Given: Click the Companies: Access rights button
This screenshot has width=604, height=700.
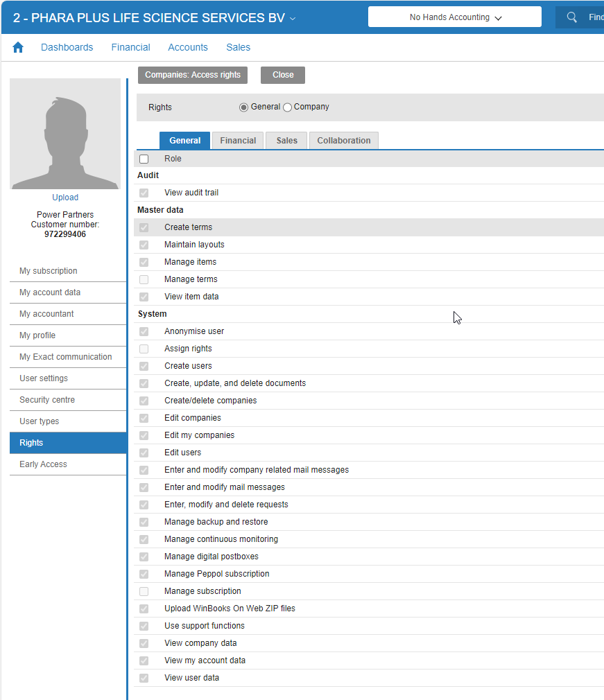Looking at the screenshot, I should (x=193, y=75).
